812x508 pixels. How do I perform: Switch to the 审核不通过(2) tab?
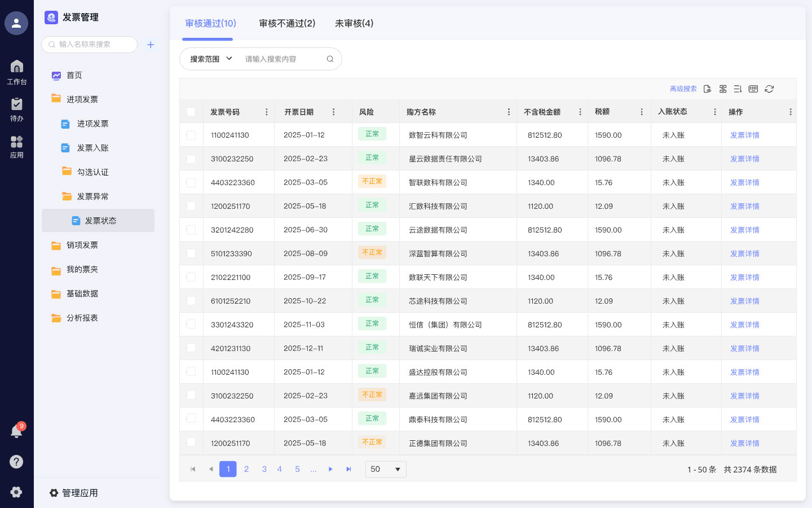[287, 23]
